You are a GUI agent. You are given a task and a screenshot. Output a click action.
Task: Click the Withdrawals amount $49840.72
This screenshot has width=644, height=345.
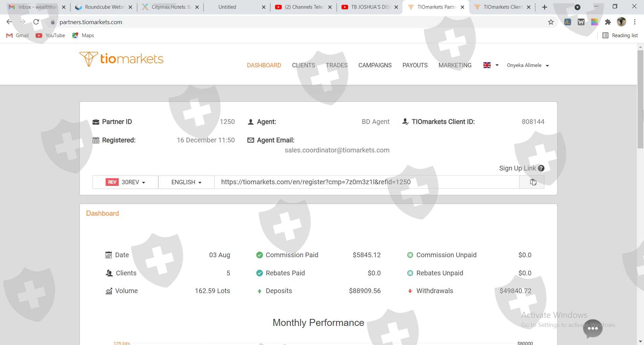[516, 291]
